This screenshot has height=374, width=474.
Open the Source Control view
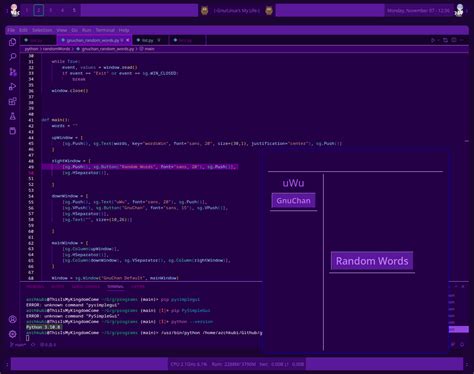[12, 72]
